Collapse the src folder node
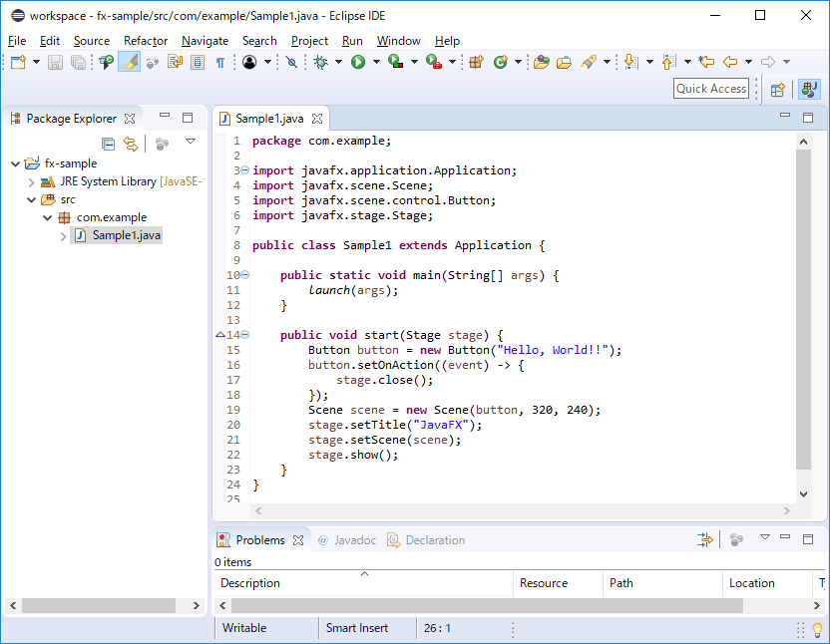 [31, 199]
